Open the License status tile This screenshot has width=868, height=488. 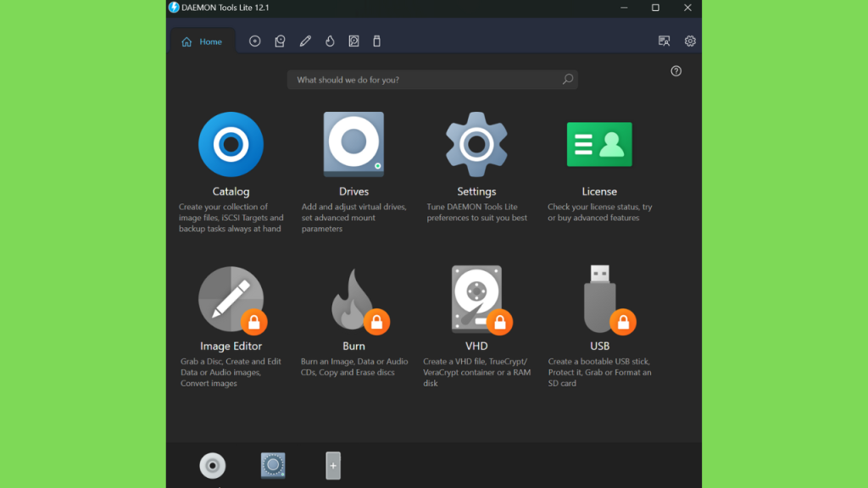pos(599,145)
